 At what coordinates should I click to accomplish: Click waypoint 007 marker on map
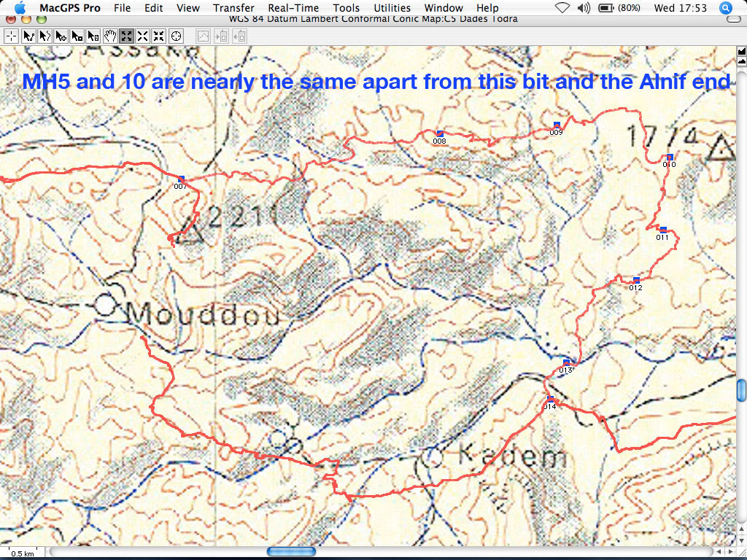[x=182, y=179]
